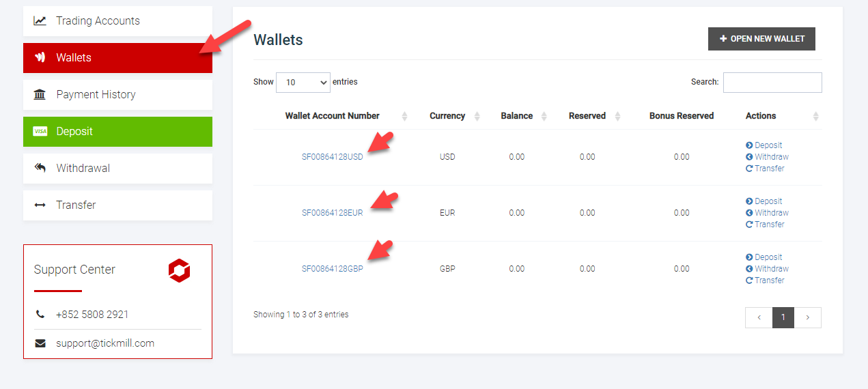This screenshot has height=389, width=868.
Task: Click Deposit link for EUR wallet
Action: pos(764,201)
